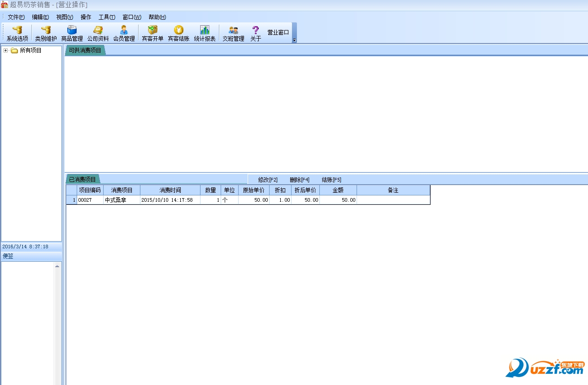The height and width of the screenshot is (385, 588).
Task: Click the 删除[F4] button
Action: (x=300, y=180)
